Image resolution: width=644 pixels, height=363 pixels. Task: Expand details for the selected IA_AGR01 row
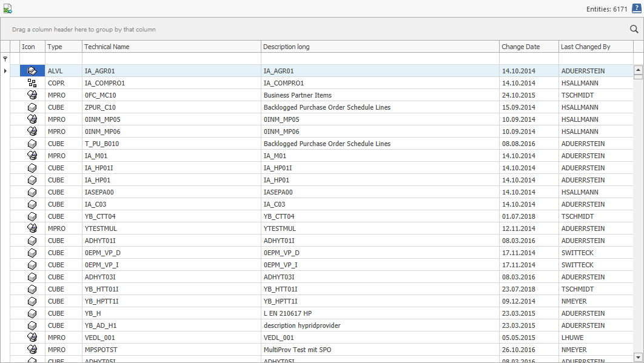pos(5,71)
